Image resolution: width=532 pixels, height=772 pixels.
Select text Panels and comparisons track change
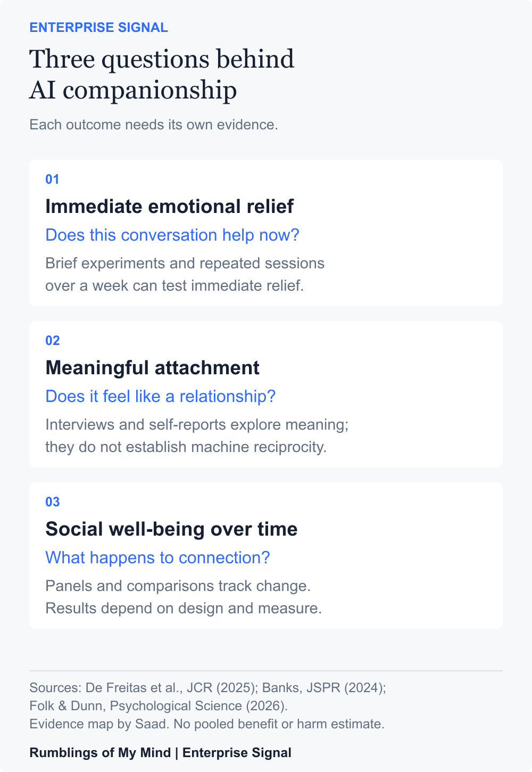[178, 586]
